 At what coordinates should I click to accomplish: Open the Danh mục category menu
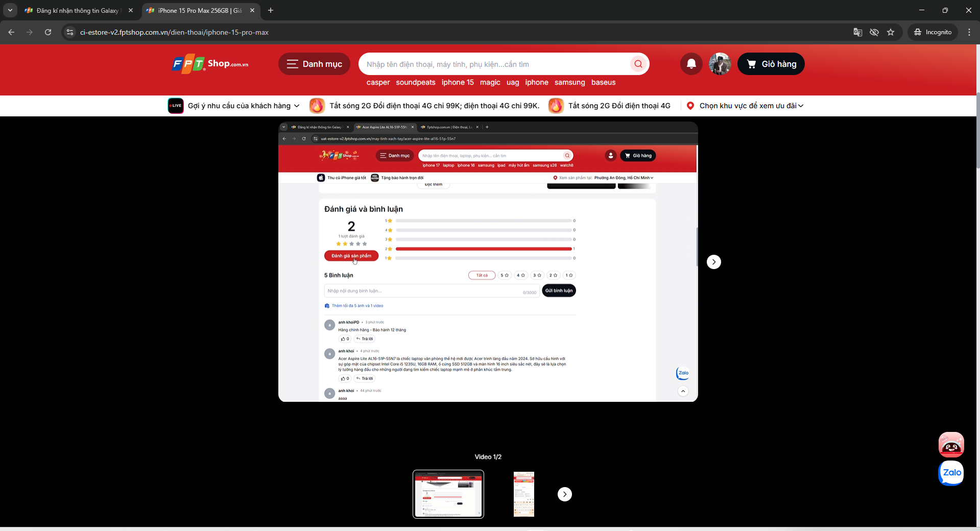314,64
